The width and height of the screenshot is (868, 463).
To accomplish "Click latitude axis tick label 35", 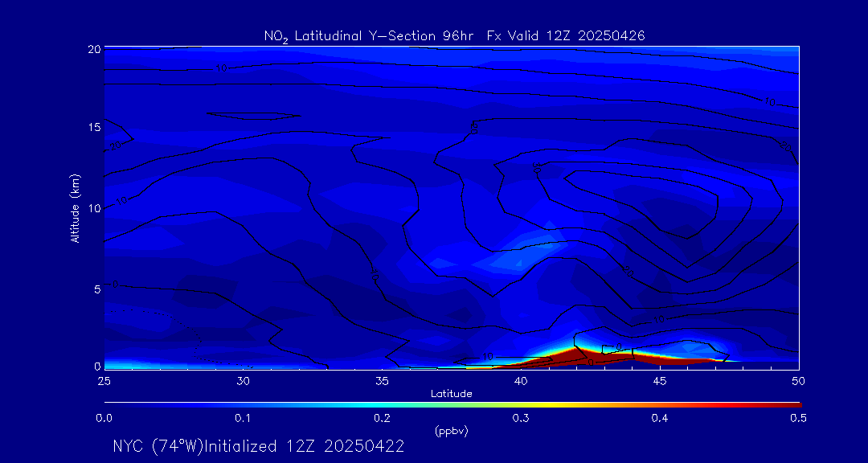I will [x=382, y=381].
